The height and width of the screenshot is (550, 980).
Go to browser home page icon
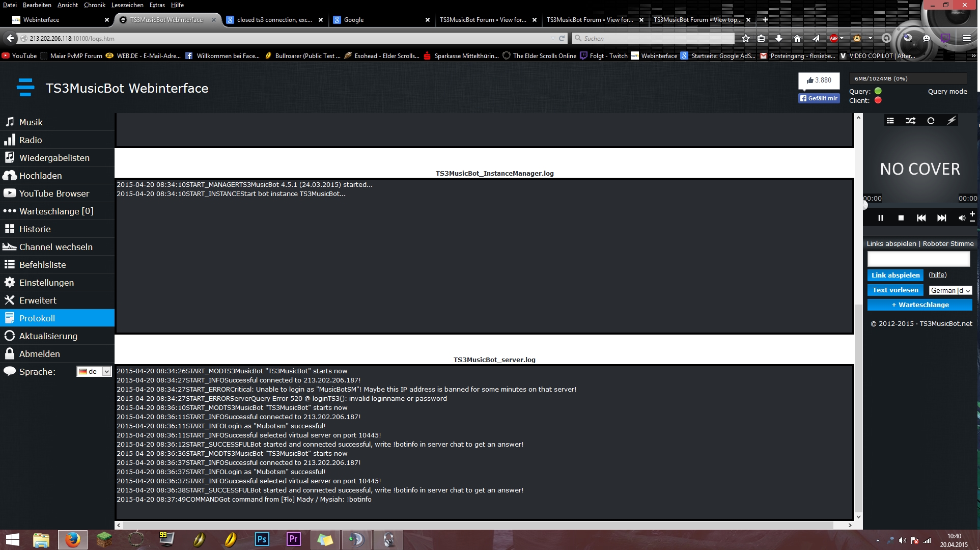797,38
